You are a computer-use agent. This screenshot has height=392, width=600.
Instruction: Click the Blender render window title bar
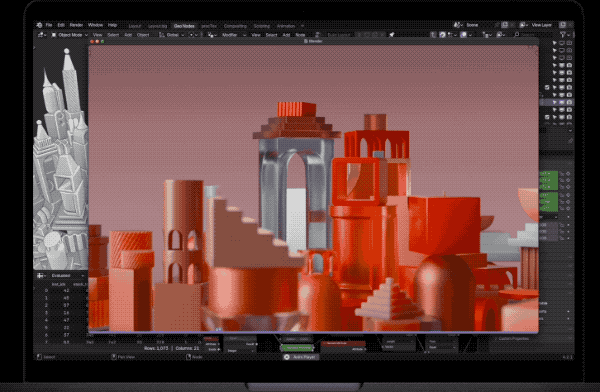(313, 41)
